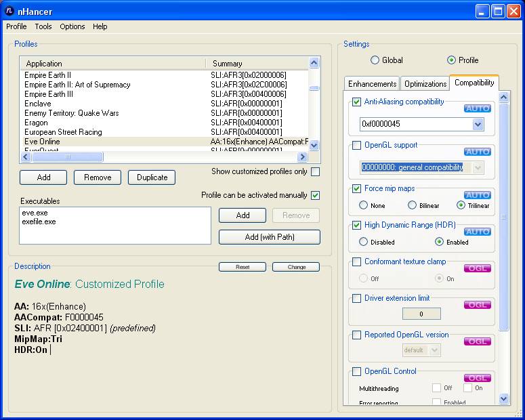Viewport: 525px width, 420px height.
Task: Click the AUTO badge for Force mip maps
Action: pos(477,195)
